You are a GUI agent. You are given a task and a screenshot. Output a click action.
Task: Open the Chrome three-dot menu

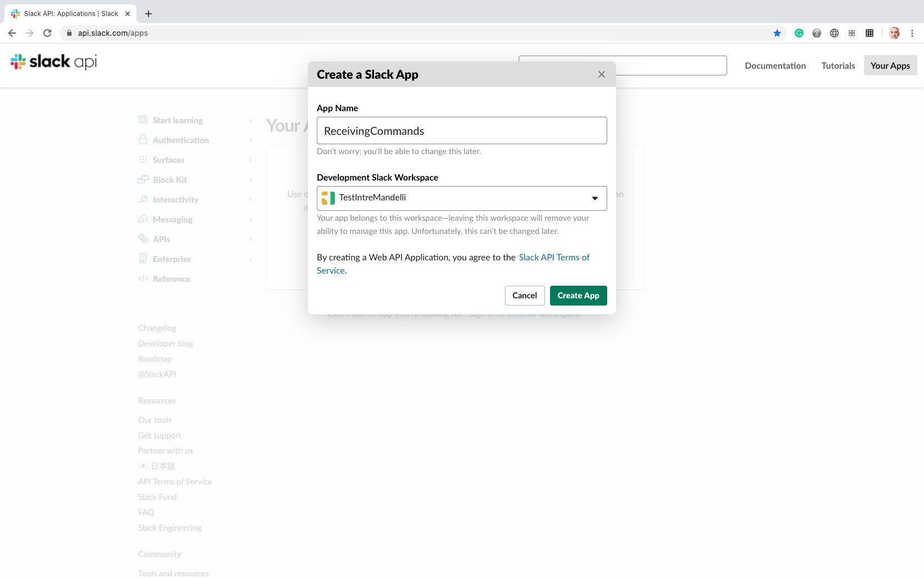click(x=912, y=33)
